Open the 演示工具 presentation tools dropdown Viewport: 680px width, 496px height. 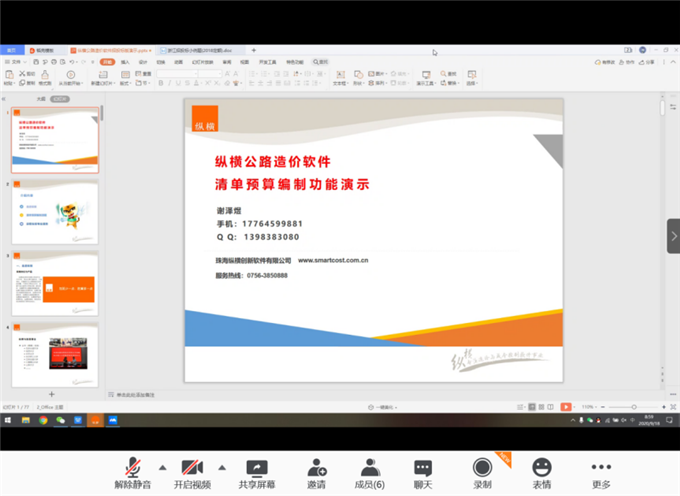pos(426,77)
